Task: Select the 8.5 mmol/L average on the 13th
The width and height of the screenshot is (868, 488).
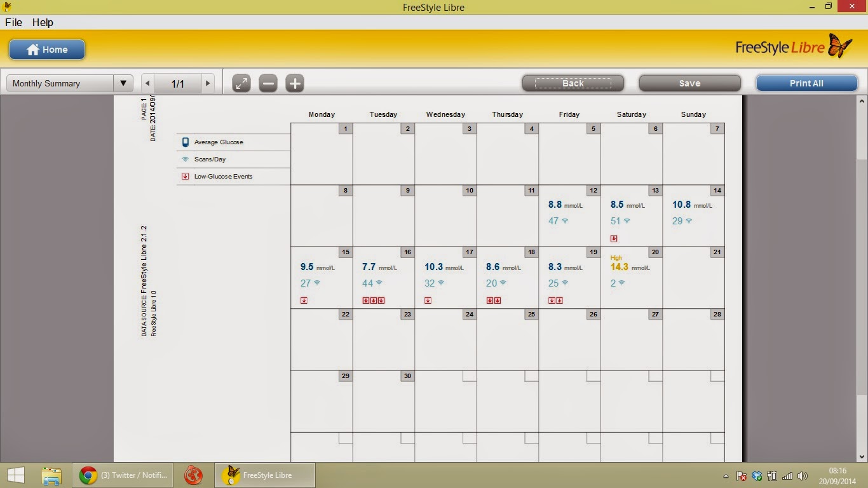Action: point(627,205)
